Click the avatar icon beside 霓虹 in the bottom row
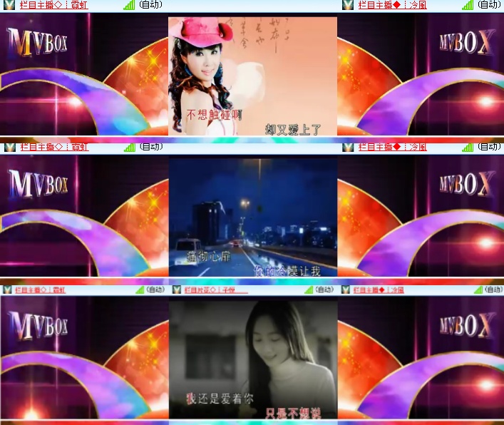 click(7, 290)
